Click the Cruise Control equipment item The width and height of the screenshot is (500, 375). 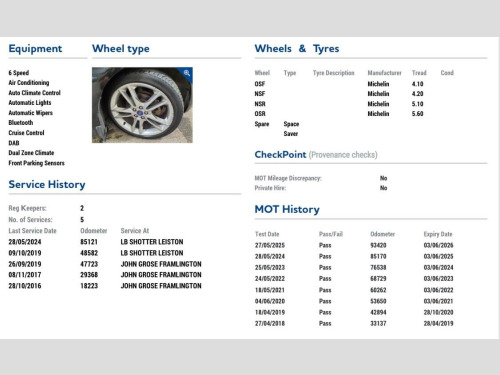click(x=26, y=133)
